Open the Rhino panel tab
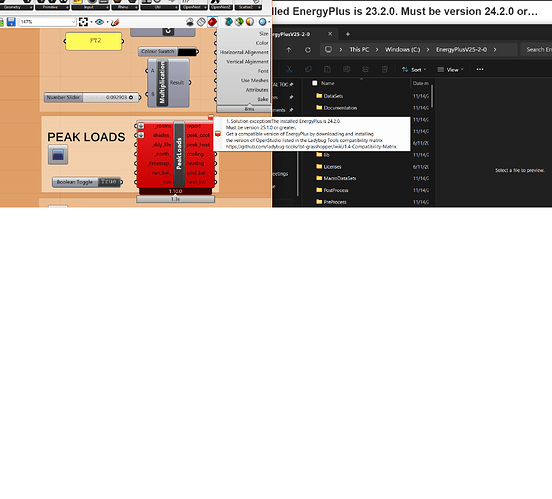 [x=125, y=7]
